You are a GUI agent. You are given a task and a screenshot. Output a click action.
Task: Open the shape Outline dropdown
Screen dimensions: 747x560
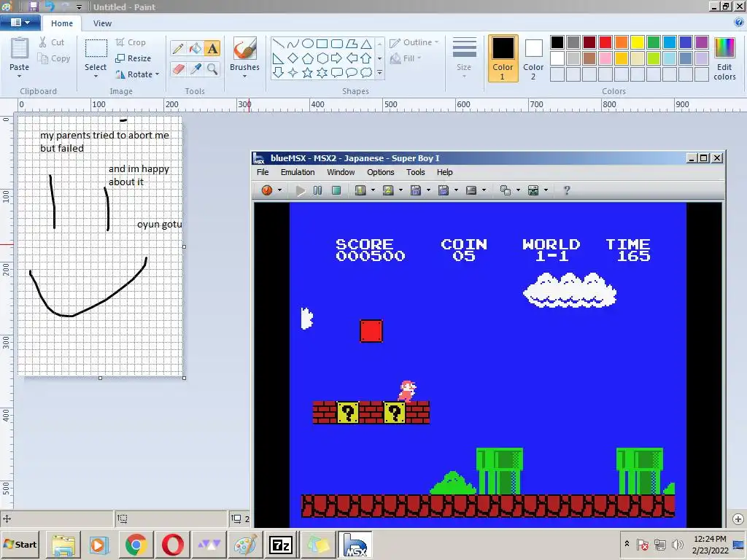[414, 42]
